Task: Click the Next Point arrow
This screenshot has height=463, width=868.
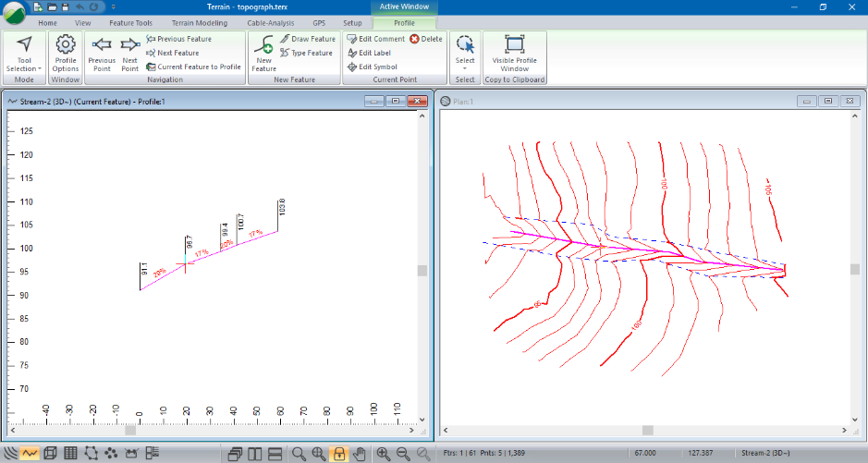Action: [130, 53]
